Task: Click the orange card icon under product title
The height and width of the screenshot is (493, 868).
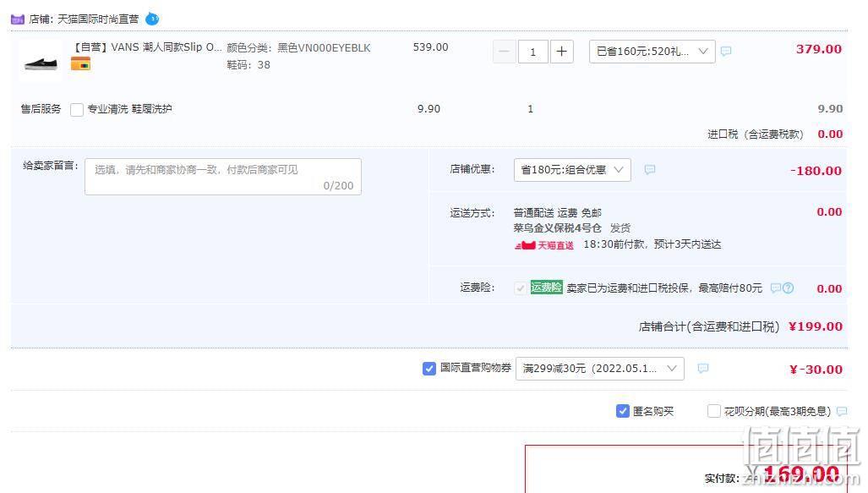Action: click(81, 64)
